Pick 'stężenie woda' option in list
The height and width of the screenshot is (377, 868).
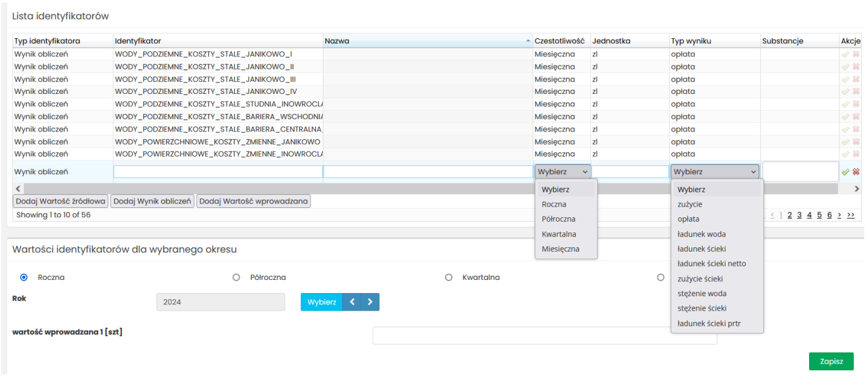[x=702, y=294]
